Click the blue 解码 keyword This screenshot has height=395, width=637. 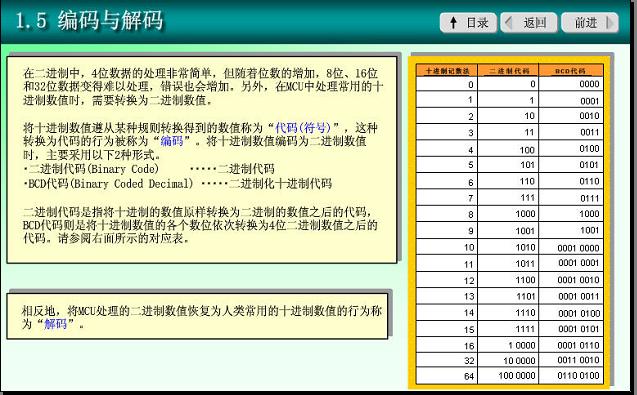(56, 324)
